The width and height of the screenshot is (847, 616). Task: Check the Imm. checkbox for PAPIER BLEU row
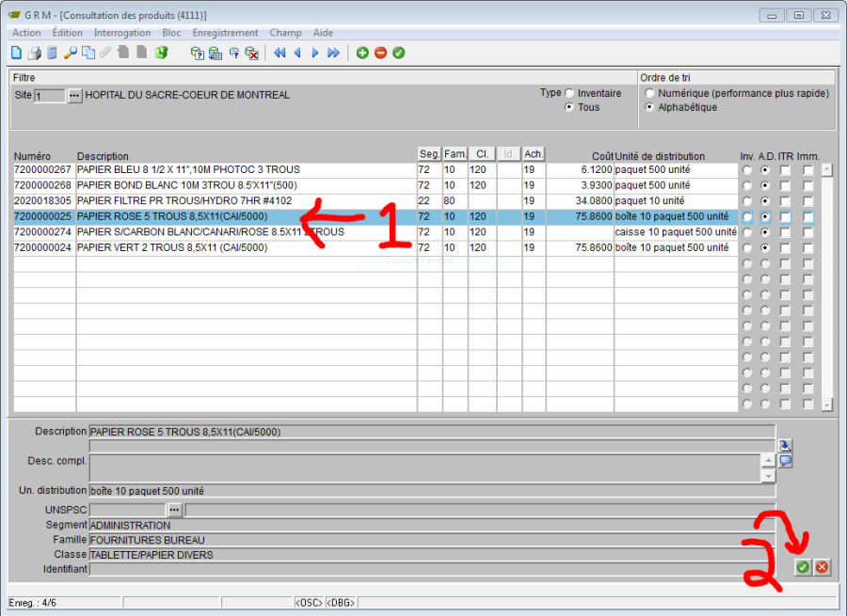pos(807,170)
